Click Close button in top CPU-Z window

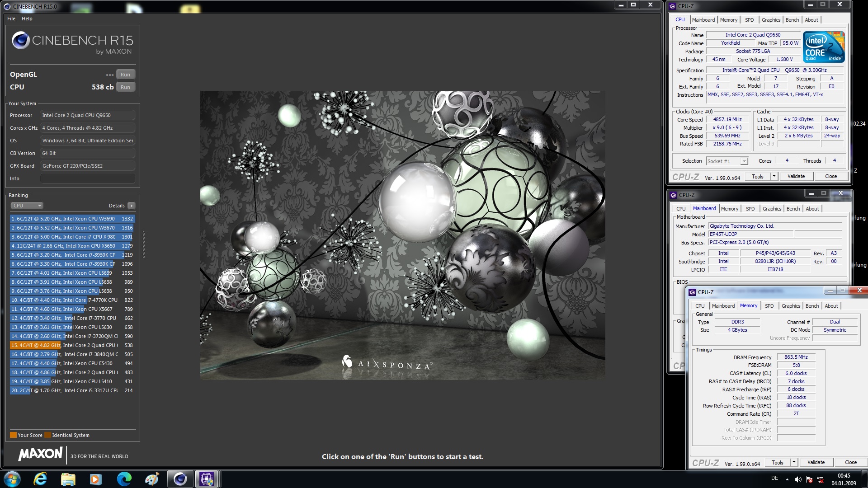(x=830, y=177)
